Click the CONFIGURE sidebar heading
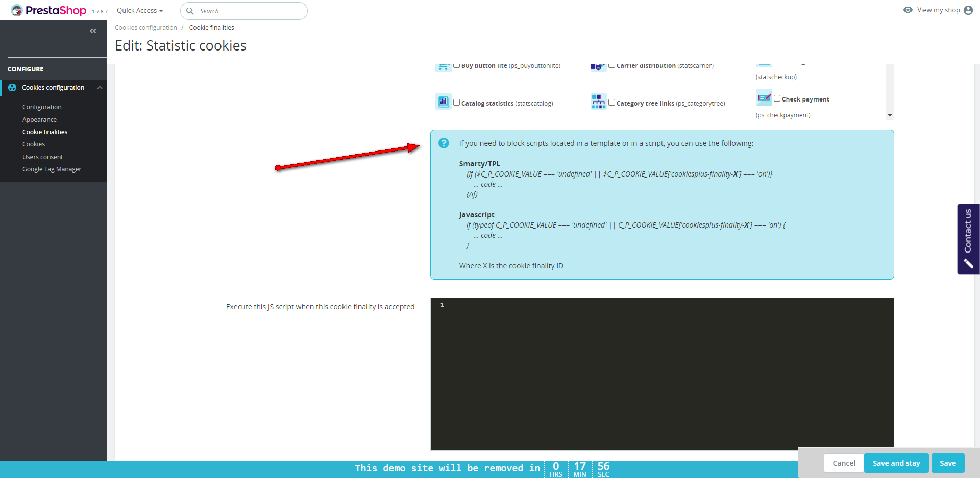The height and width of the screenshot is (478, 980). click(26, 69)
